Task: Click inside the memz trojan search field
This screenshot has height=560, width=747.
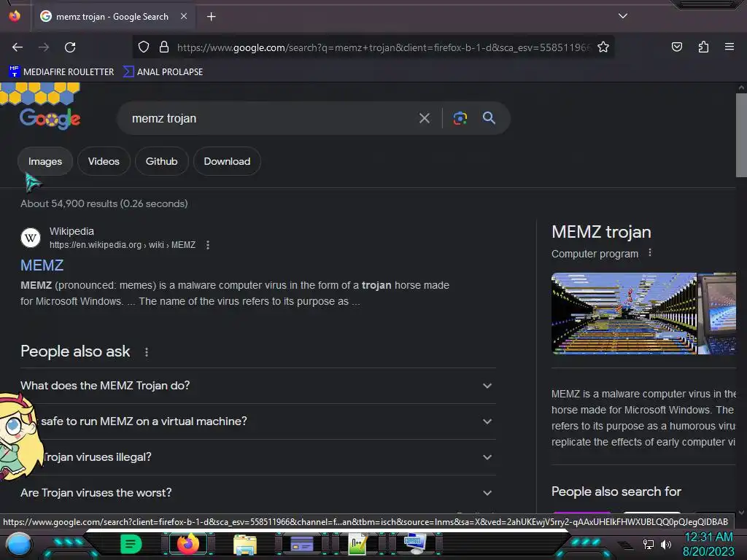Action: pos(271,118)
